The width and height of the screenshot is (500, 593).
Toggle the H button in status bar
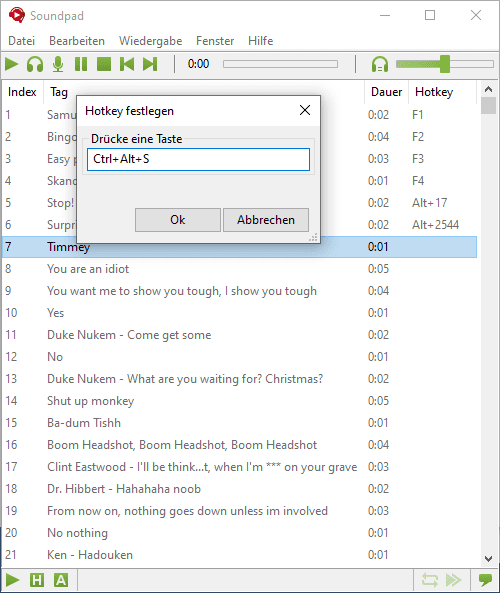click(37, 580)
